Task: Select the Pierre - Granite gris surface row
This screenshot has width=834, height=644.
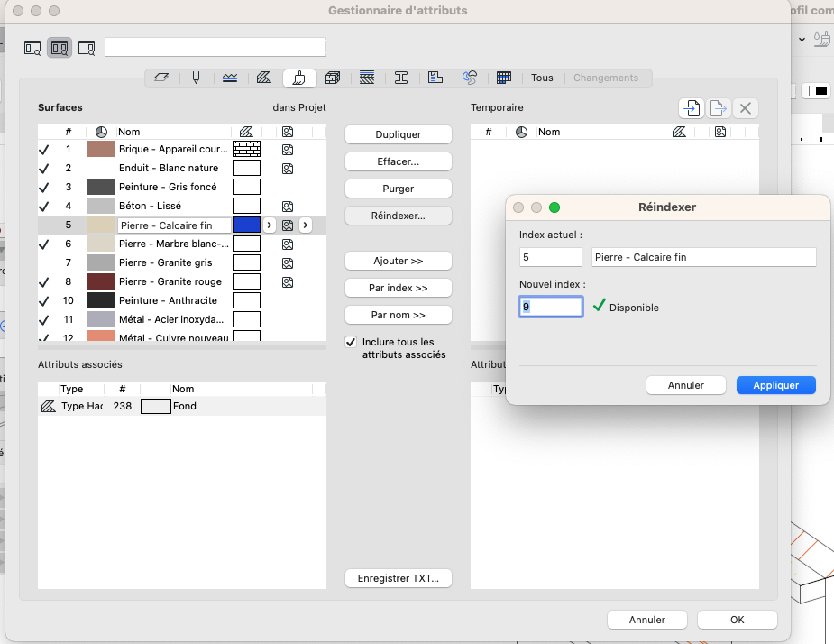Action: [x=182, y=263]
